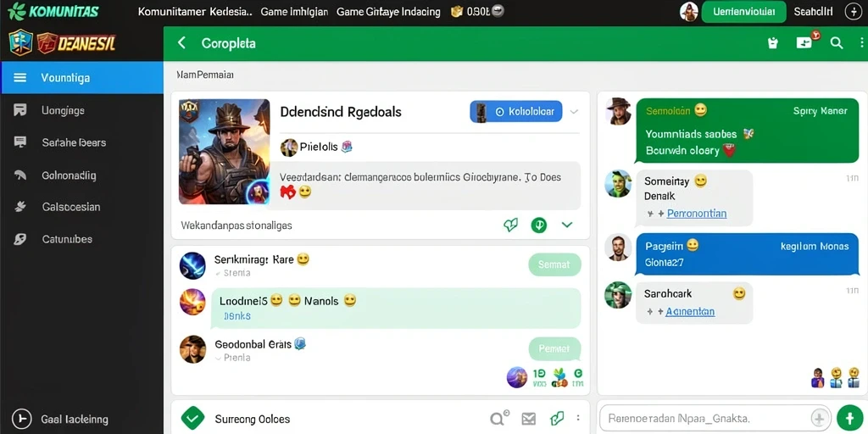The height and width of the screenshot is (434, 868).
Task: Open the vertical three-dot menu in green header
Action: [x=861, y=43]
